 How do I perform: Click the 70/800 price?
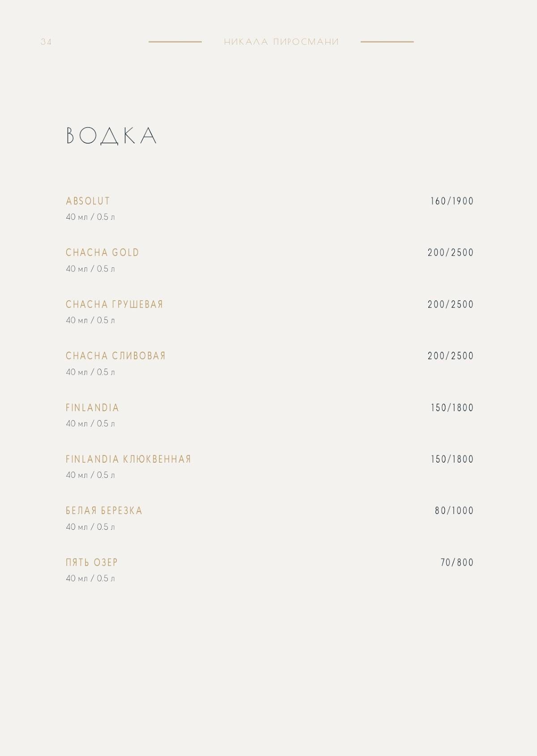coord(457,563)
